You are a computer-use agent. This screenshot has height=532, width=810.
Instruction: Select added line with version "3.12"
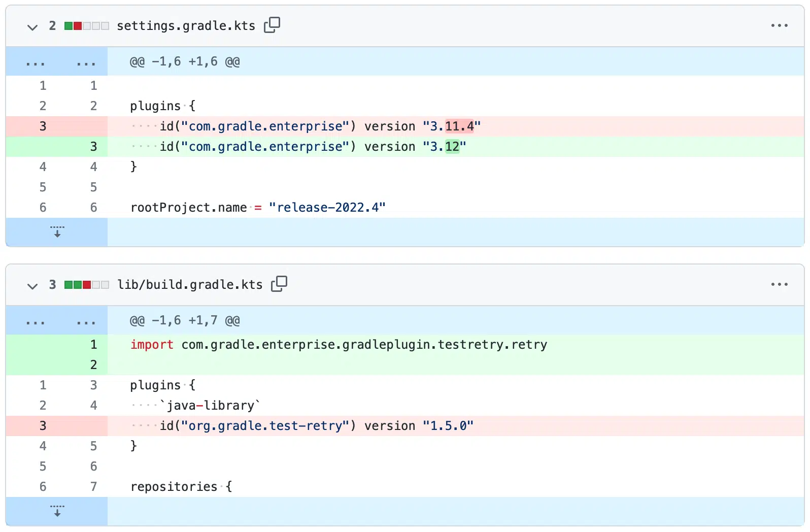click(x=405, y=147)
